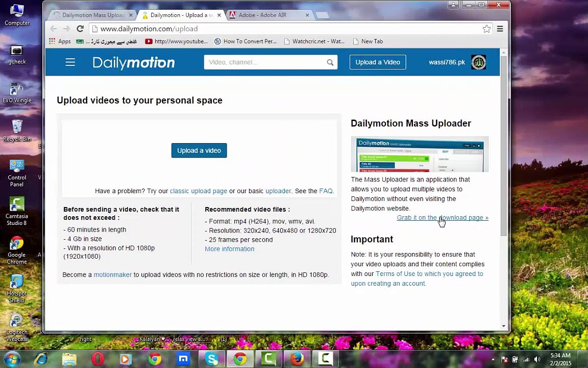Image resolution: width=588 pixels, height=368 pixels.
Task: Open Google Chrome desktop shortcut
Action: point(17,250)
